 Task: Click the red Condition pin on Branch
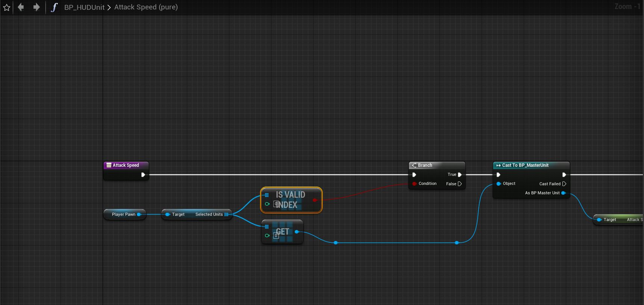tap(414, 184)
